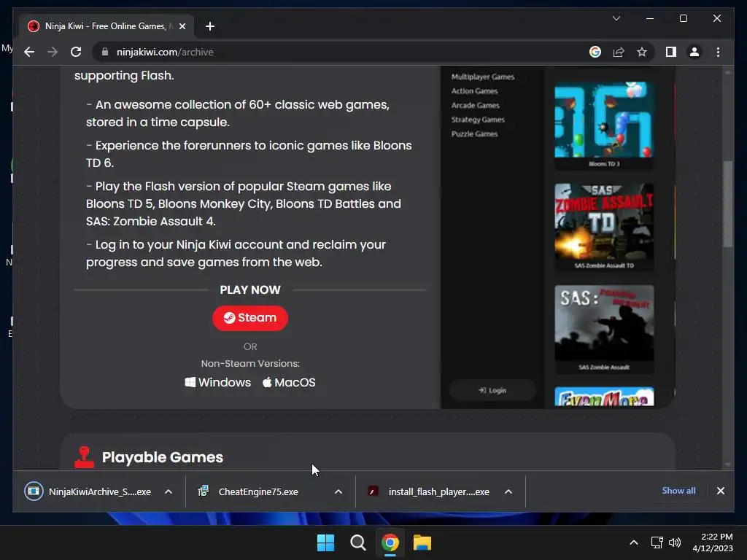Open the Windows Start menu
Screen dimensions: 747x560
click(x=326, y=542)
